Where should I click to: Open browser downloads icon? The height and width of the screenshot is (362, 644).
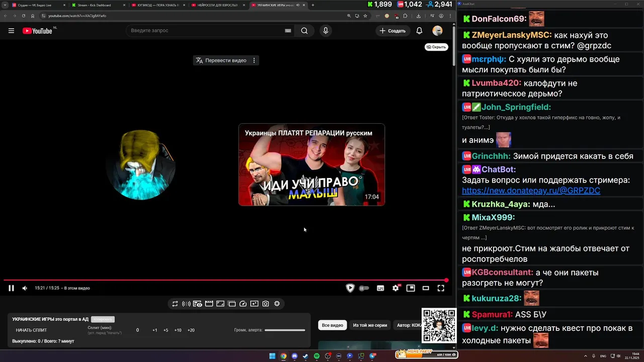tap(418, 16)
